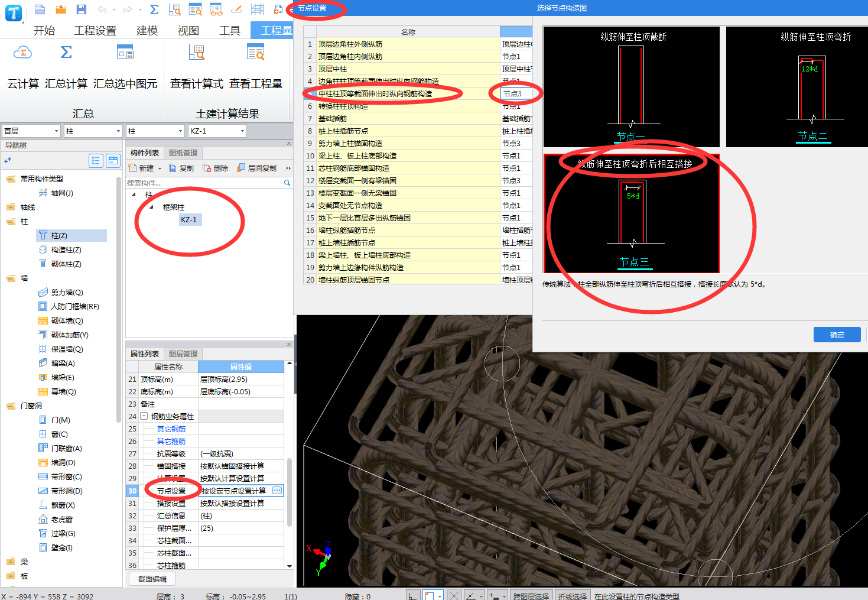The image size is (868, 600).
Task: Open the 工具 ribbon tab
Action: pyautogui.click(x=229, y=30)
